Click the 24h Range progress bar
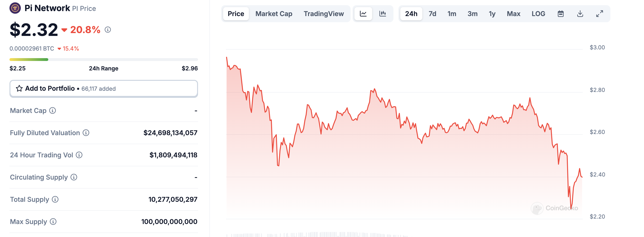The width and height of the screenshot is (644, 237). tap(104, 60)
